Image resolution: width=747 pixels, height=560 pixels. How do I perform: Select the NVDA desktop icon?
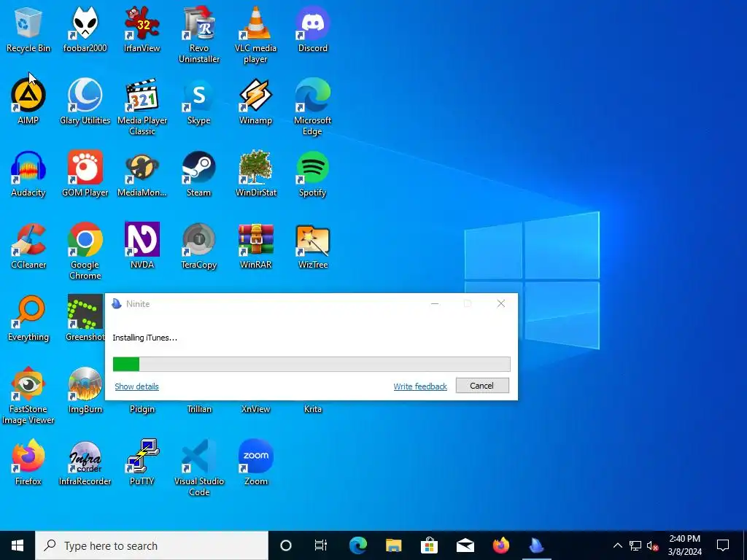tap(142, 246)
